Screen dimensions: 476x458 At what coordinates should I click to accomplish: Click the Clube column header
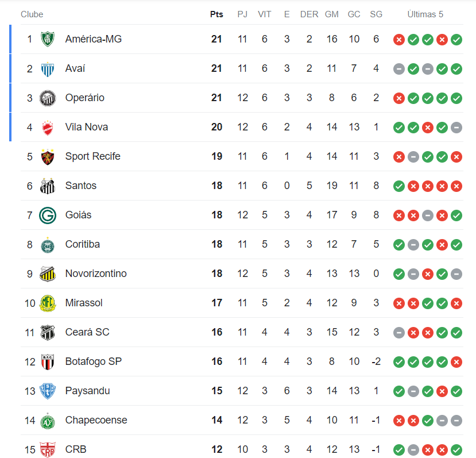tap(32, 14)
